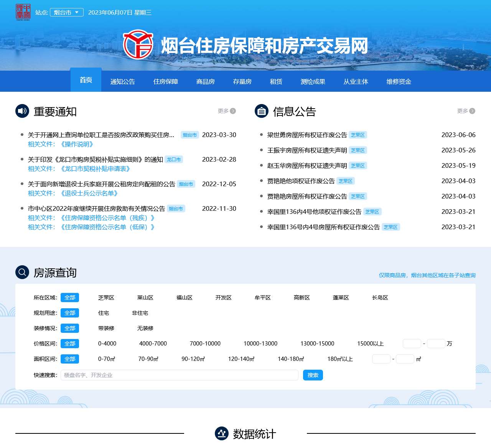Image resolution: width=491 pixels, height=448 pixels.
Task: Open the 商品房 navigation tab
Action: click(206, 81)
